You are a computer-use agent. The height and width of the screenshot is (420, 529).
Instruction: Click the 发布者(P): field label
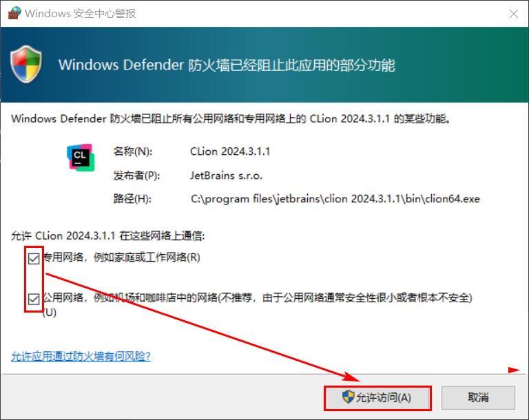tap(136, 176)
